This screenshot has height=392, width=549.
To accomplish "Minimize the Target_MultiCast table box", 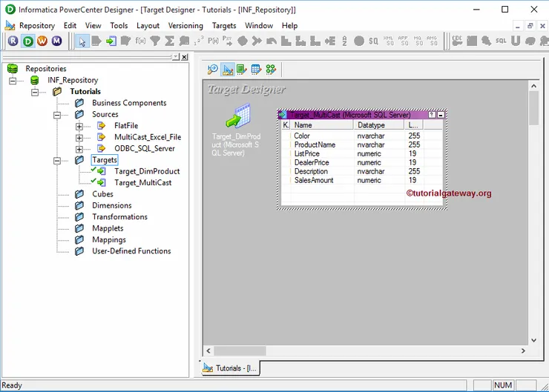I will (x=441, y=115).
